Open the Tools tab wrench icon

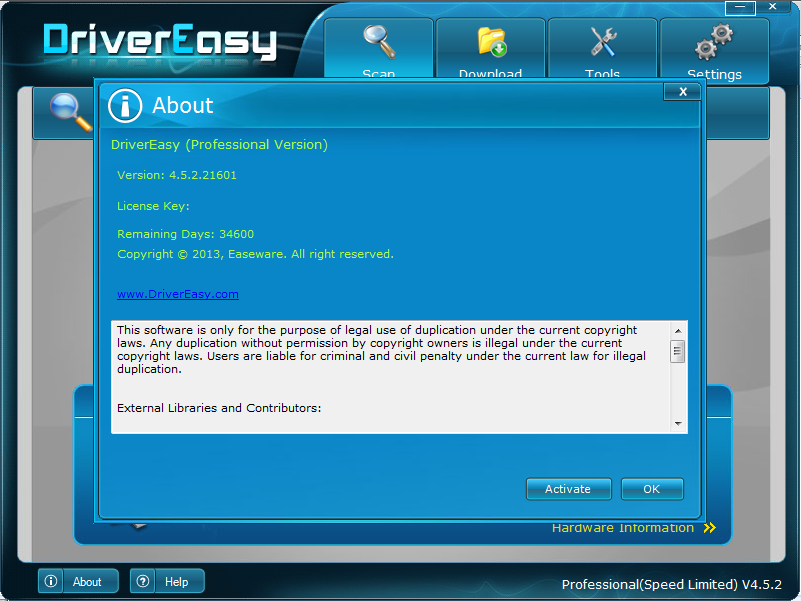603,41
